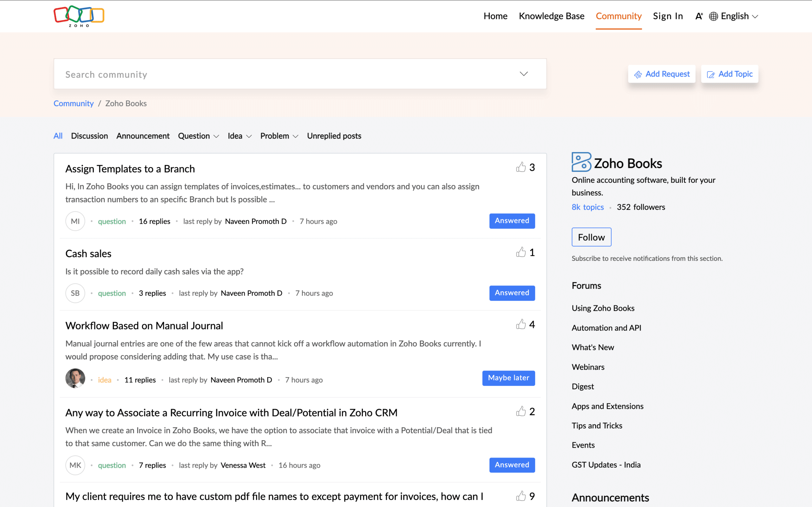The width and height of the screenshot is (812, 507).
Task: Click the thumbs-up on Cash sales post
Action: tap(521, 252)
